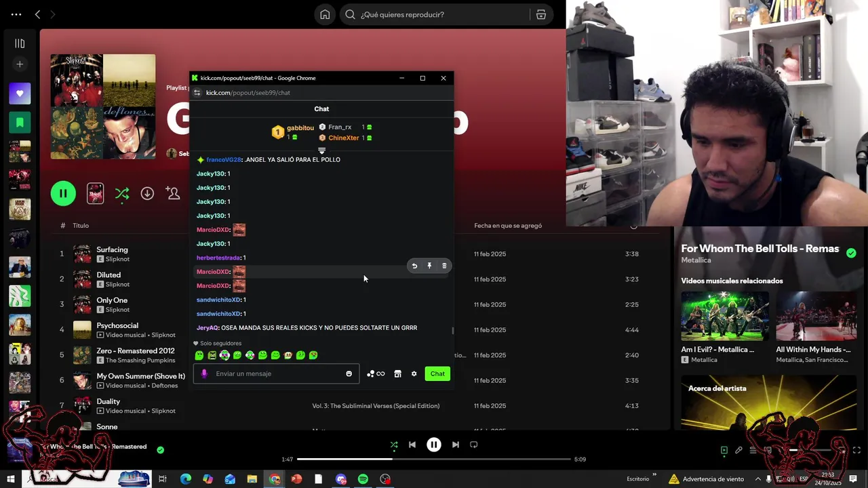Screen dimensions: 868x488
Task: Open Spotify three-dot main menu
Action: point(16,14)
